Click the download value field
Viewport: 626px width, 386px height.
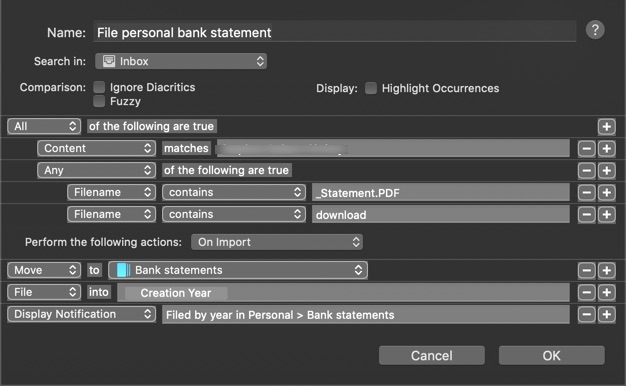click(x=441, y=214)
